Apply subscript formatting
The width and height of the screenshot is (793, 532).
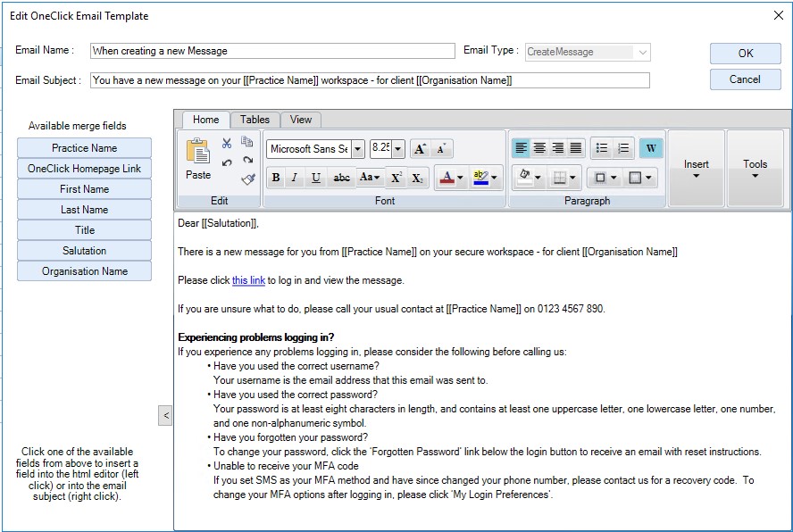tap(417, 178)
